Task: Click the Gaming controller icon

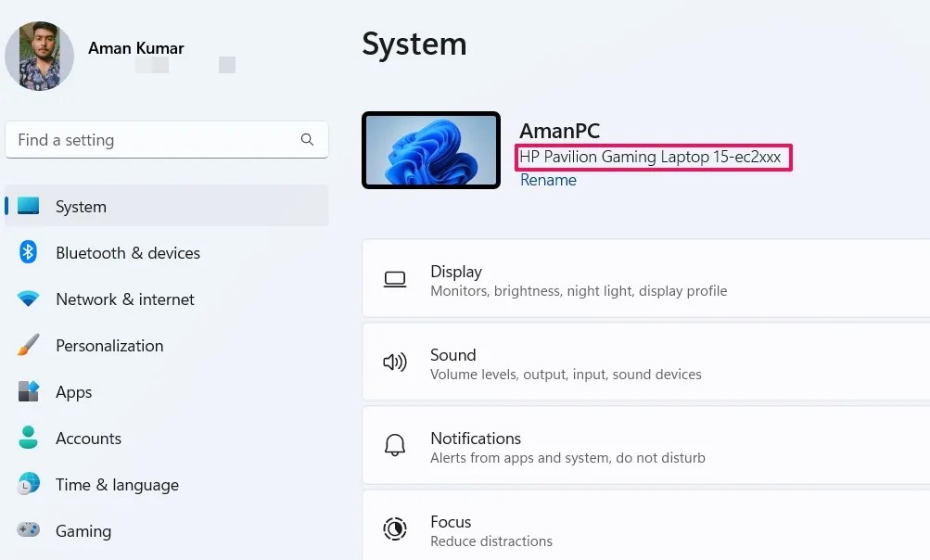Action: point(28,529)
